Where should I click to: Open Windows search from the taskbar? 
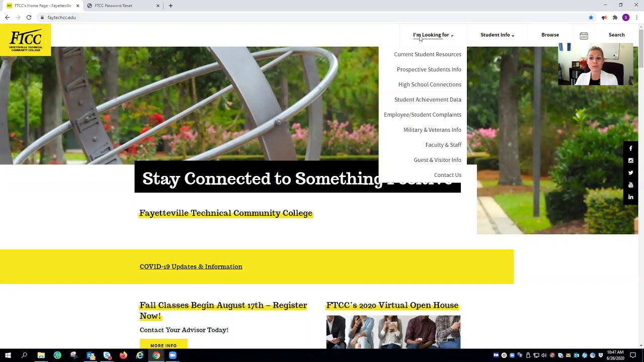(x=24, y=355)
